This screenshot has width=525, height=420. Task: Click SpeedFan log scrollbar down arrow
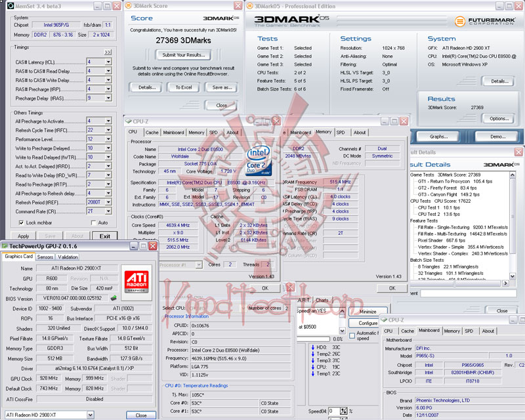pyautogui.click(x=342, y=331)
